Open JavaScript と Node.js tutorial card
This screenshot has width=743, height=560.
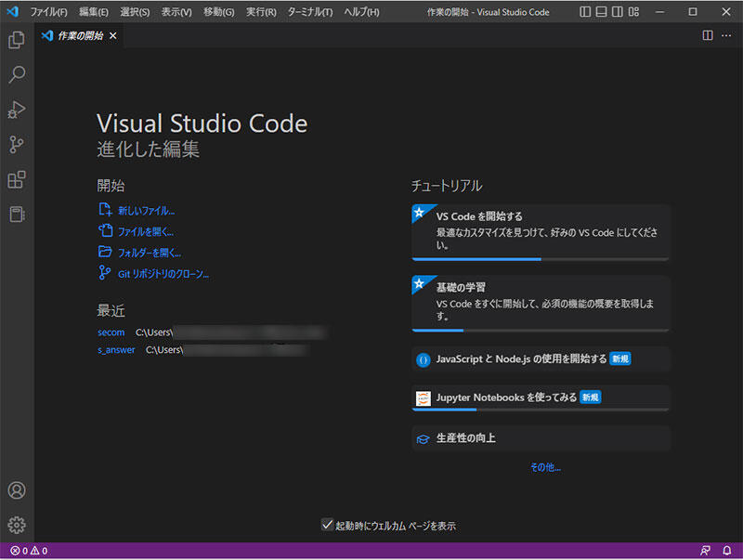click(x=541, y=359)
